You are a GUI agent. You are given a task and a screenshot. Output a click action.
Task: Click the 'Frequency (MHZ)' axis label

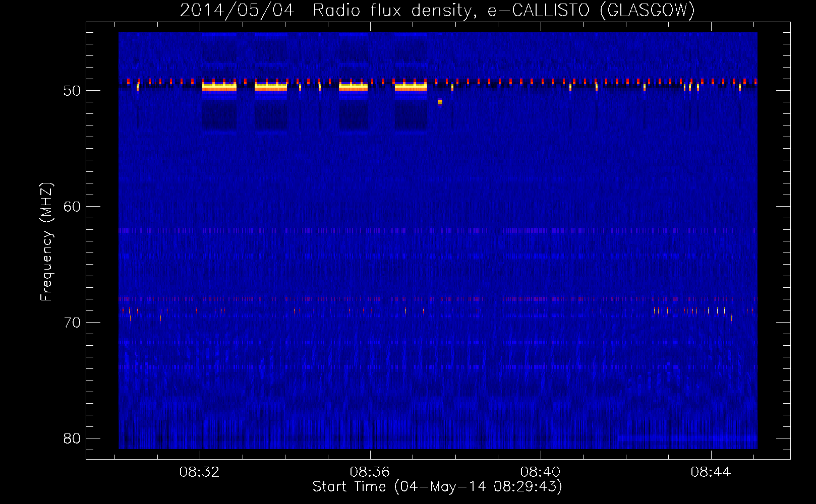[46, 242]
